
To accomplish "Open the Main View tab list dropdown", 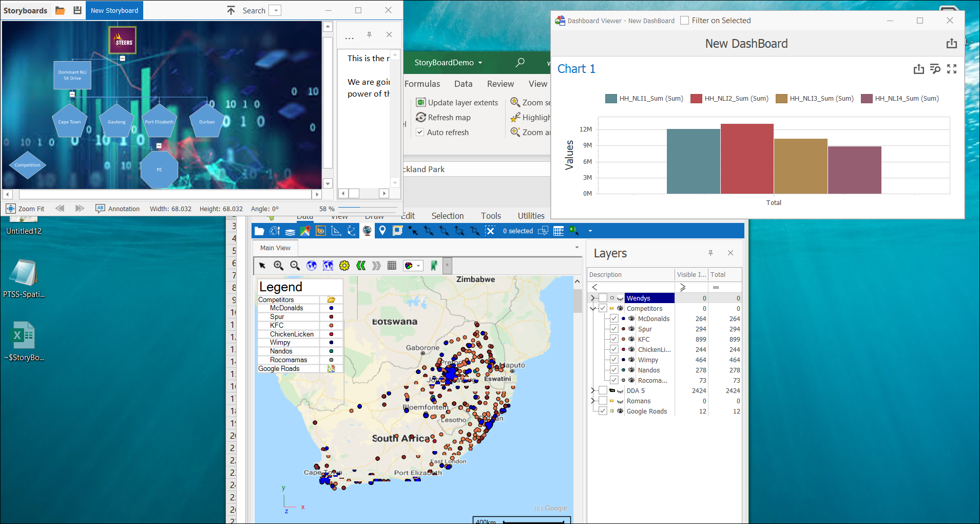I will (x=577, y=248).
